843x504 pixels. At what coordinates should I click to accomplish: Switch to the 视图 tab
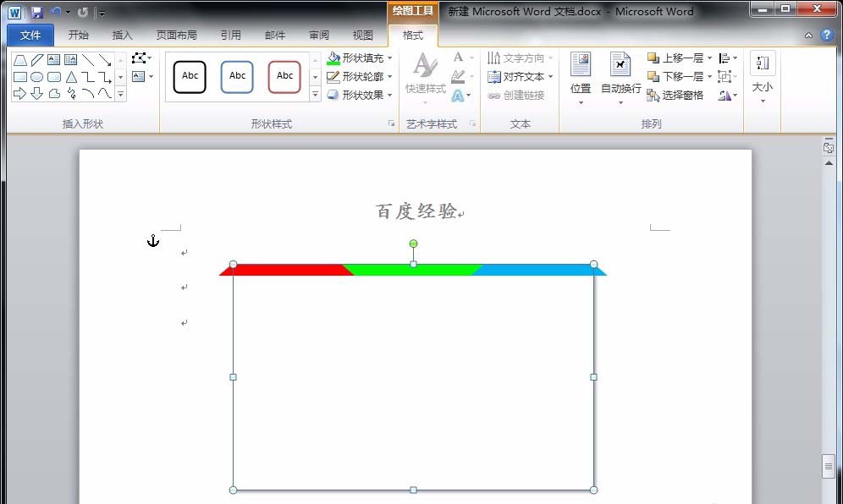click(362, 35)
